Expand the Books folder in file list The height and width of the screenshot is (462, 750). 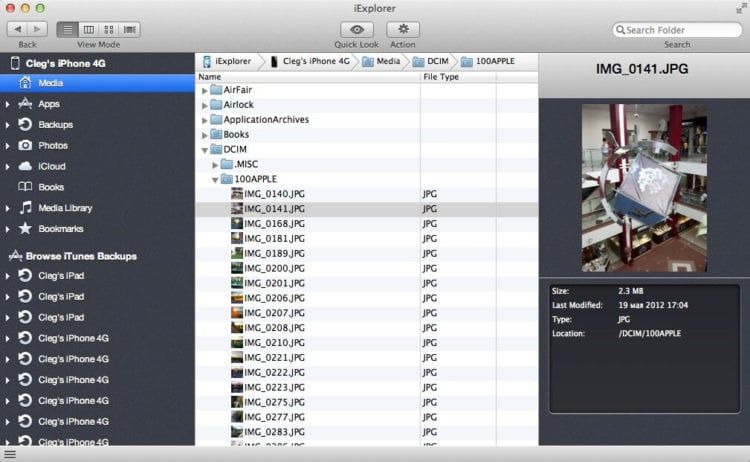pos(205,135)
